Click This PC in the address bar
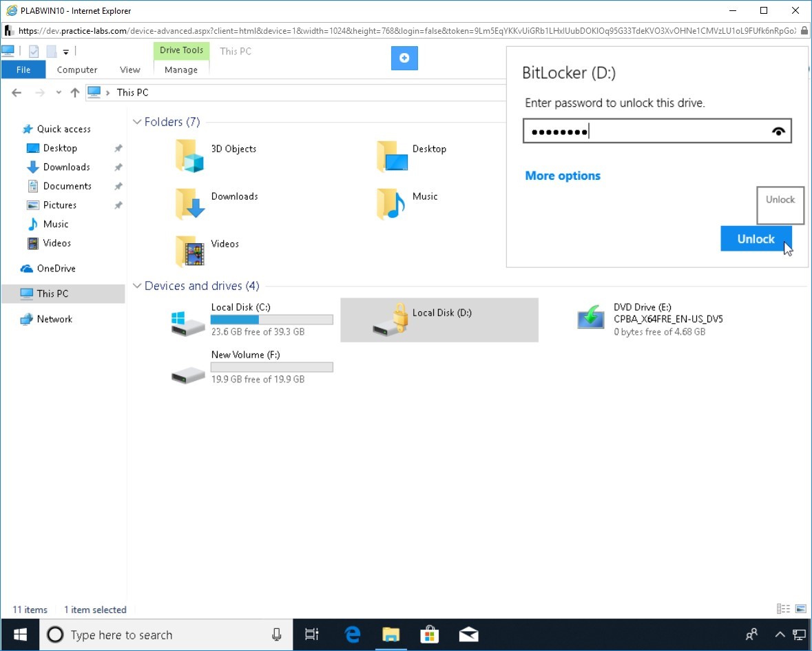 coord(132,92)
